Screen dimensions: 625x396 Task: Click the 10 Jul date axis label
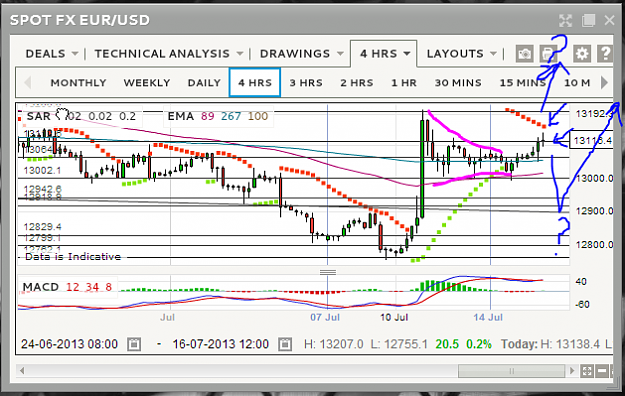[394, 317]
